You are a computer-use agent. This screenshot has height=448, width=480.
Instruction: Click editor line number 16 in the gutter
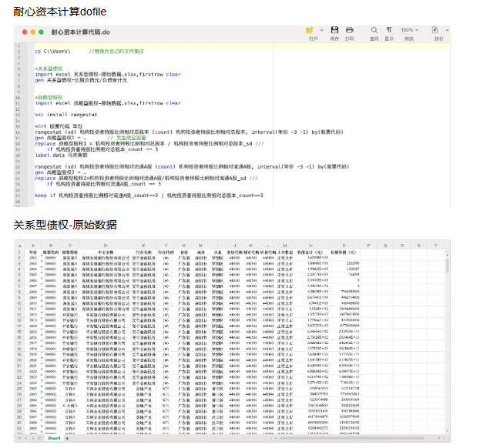coord(18,132)
